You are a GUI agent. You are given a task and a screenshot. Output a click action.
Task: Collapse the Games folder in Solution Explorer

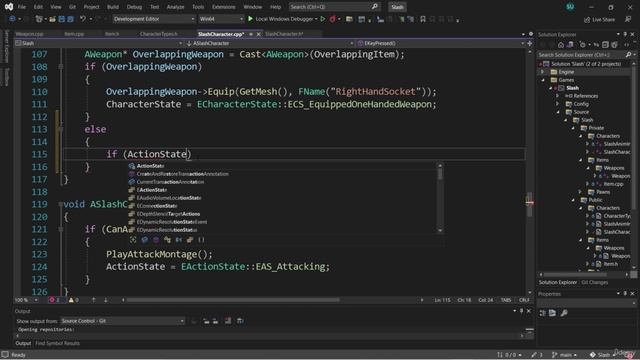click(542, 80)
